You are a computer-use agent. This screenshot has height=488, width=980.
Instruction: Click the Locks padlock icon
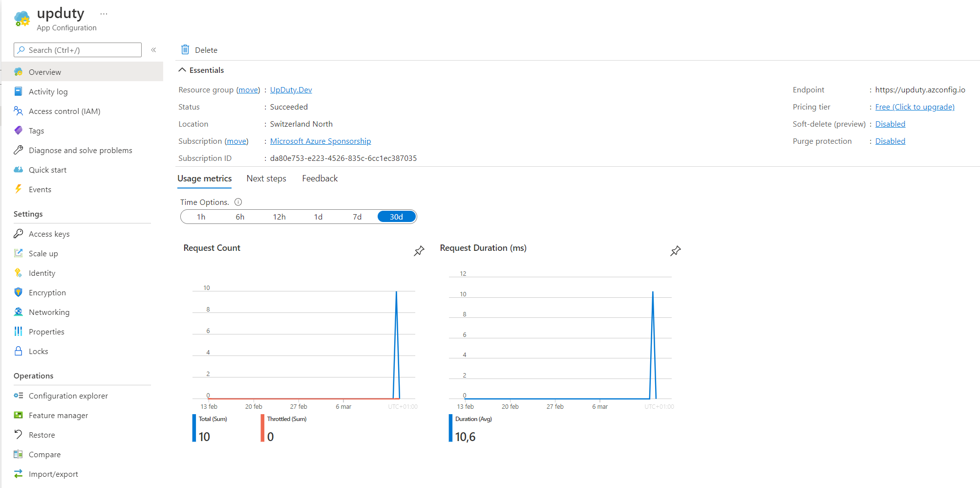[x=19, y=351]
